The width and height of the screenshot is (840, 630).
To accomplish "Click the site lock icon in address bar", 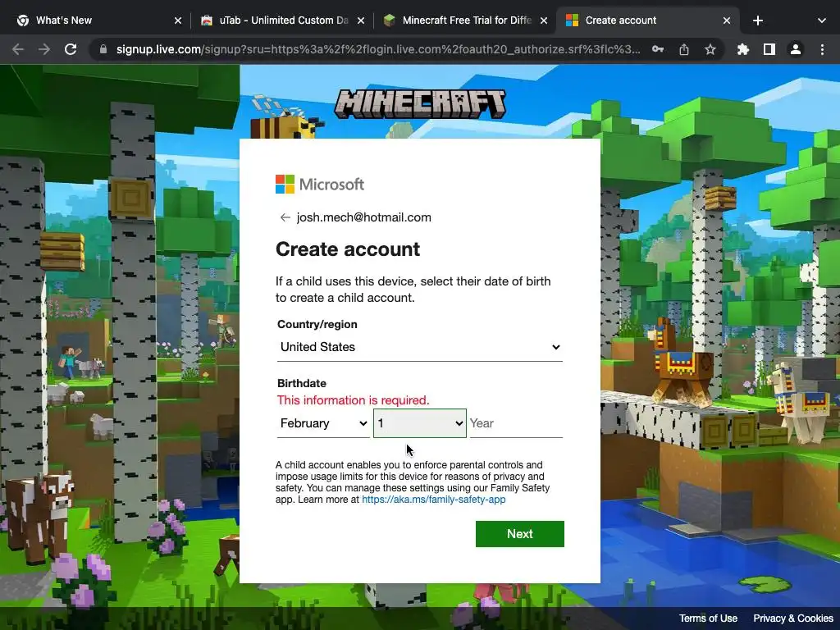I will (x=103, y=49).
